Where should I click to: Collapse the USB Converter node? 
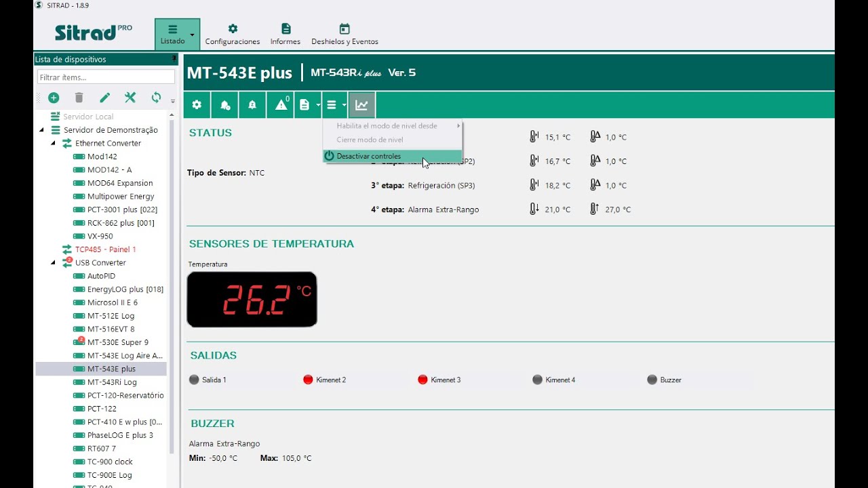[x=53, y=263]
